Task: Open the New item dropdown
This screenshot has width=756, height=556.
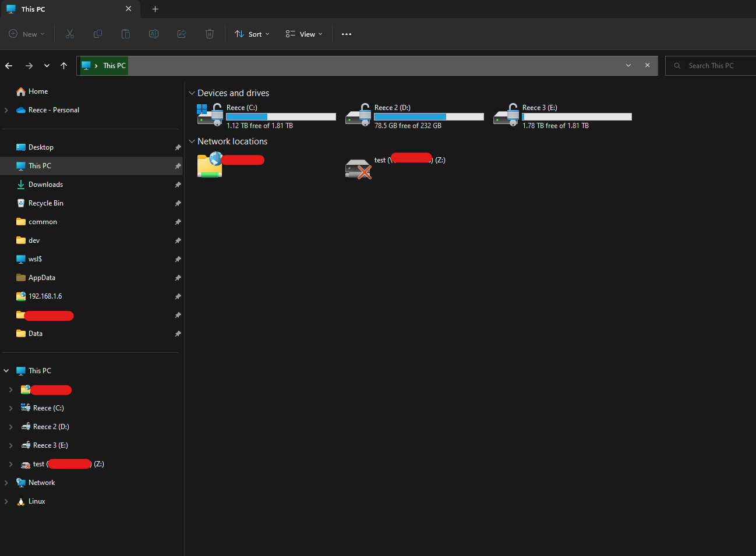Action: [27, 34]
